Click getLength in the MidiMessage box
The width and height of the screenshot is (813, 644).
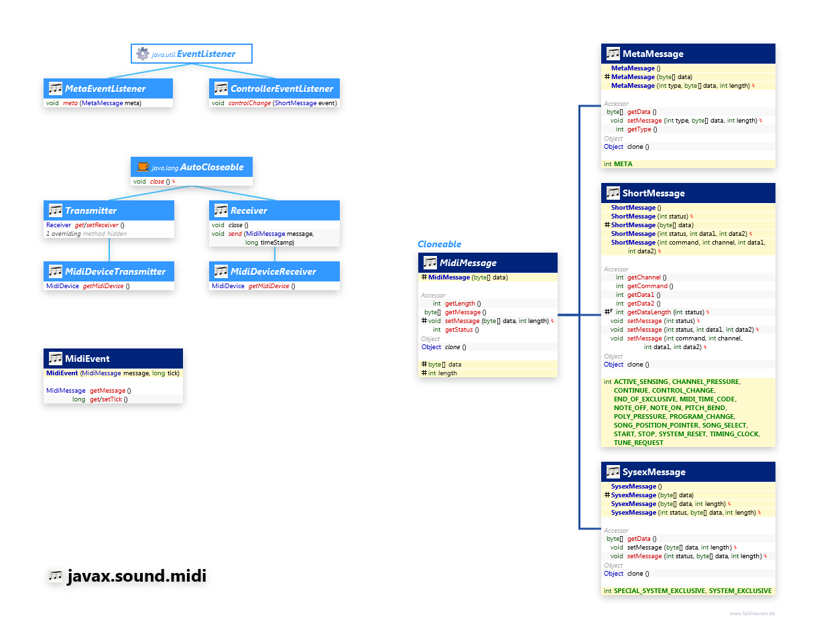(460, 304)
